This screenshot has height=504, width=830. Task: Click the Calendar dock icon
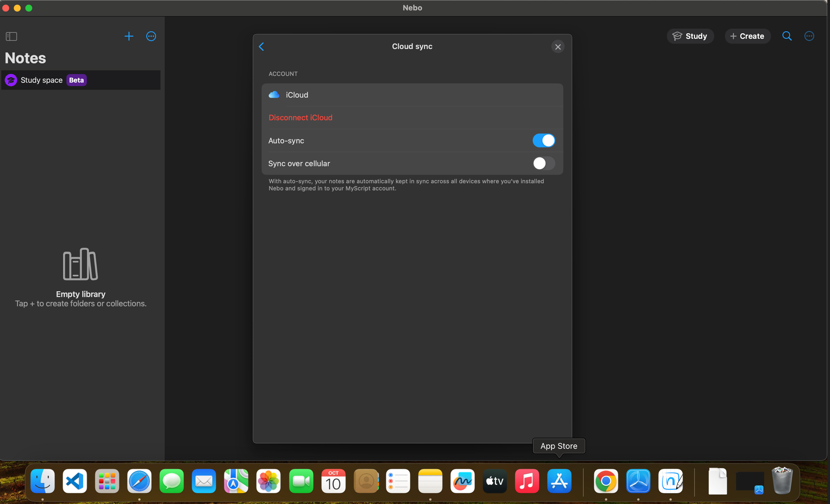[x=333, y=481]
